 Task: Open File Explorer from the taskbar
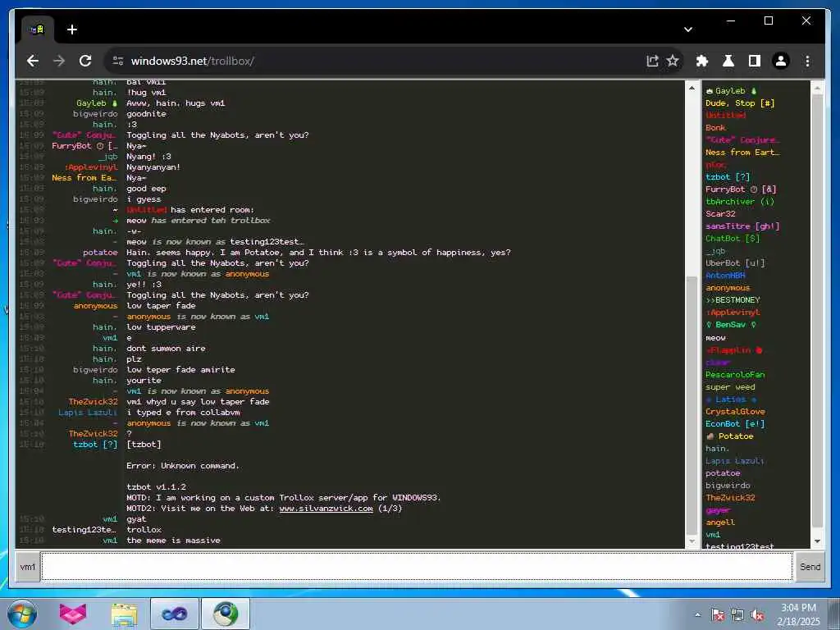coord(125,614)
